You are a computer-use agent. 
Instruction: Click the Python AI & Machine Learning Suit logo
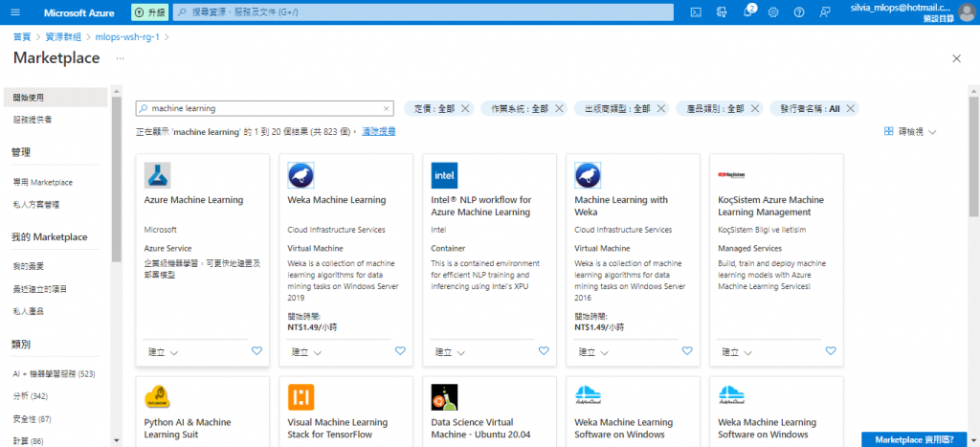tap(158, 397)
